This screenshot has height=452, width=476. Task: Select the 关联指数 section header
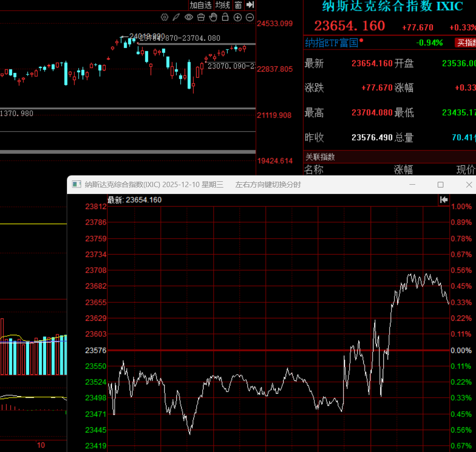320,157
